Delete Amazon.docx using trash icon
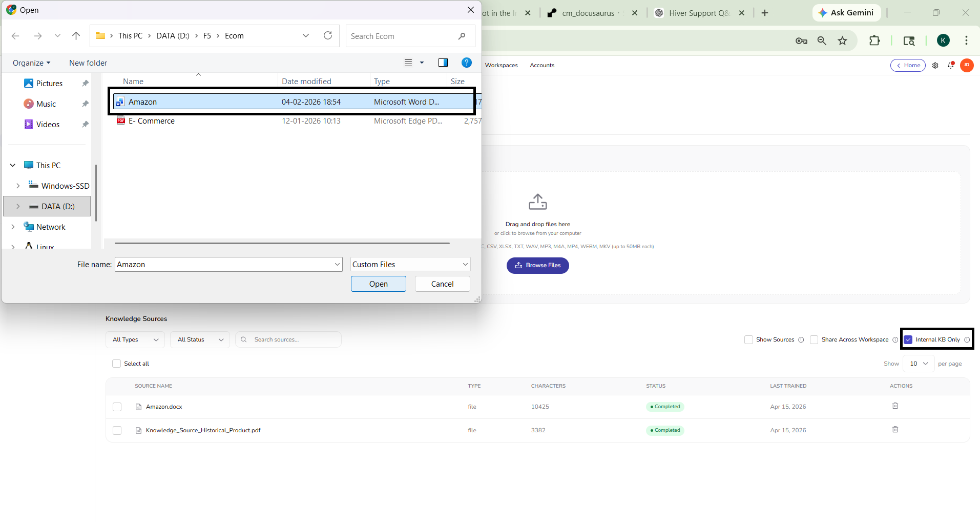The height and width of the screenshot is (522, 980). coord(895,406)
